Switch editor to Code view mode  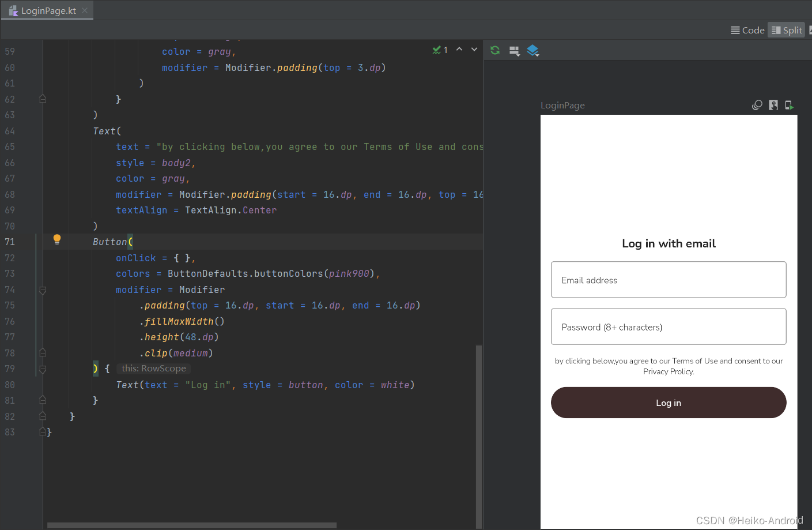pos(747,30)
